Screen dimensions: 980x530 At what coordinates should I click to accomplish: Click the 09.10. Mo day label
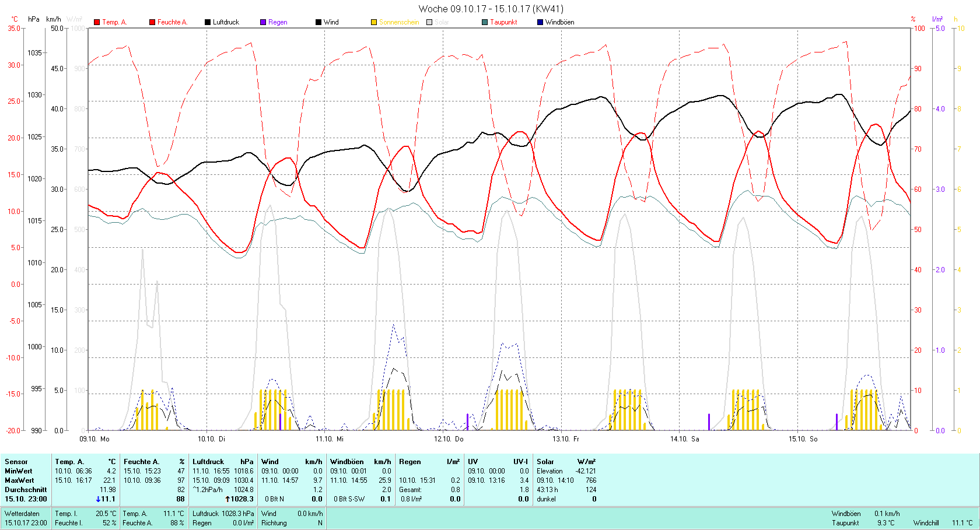[x=94, y=438]
